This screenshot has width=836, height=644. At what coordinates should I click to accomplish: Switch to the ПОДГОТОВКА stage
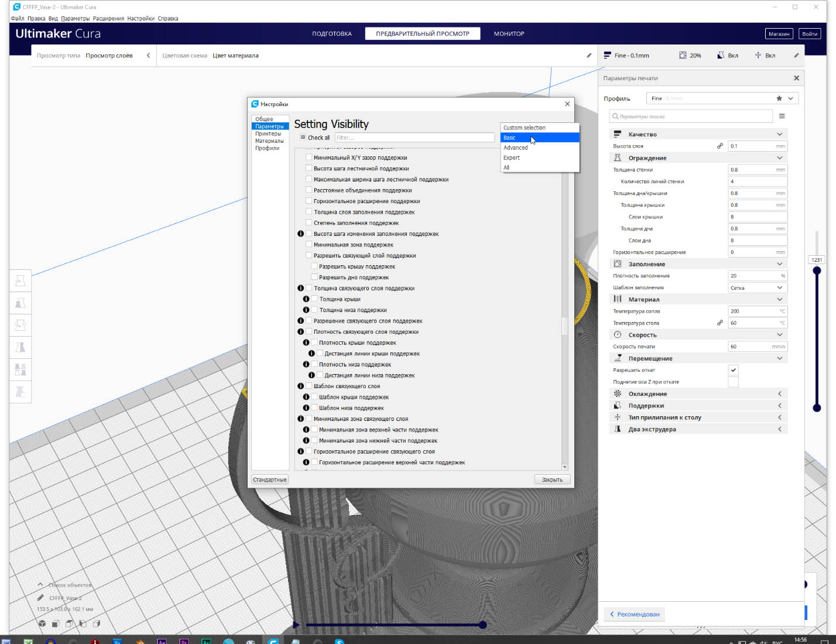click(x=332, y=33)
